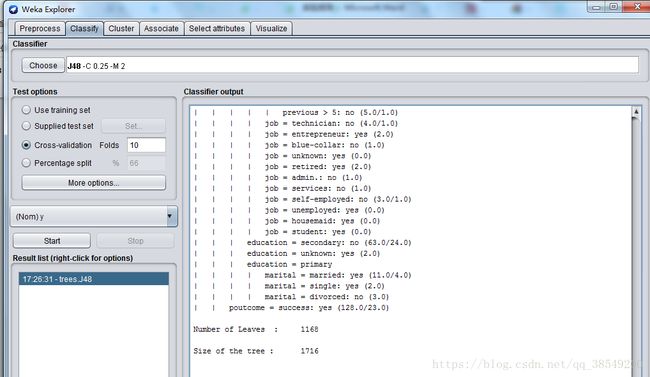
Task: Click the line 'marital = divorced: no (3.0)'
Action: [x=327, y=297]
